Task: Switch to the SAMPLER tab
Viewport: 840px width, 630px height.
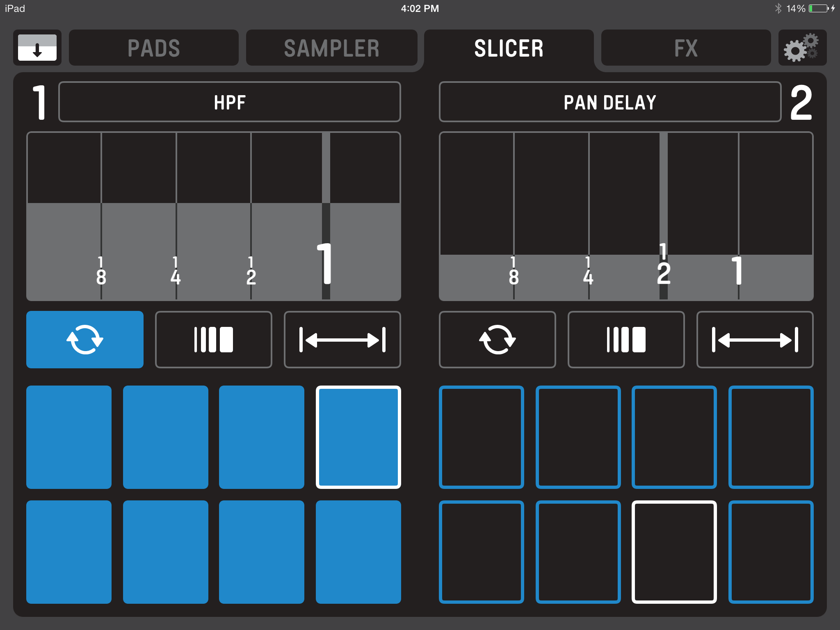Action: (331, 48)
